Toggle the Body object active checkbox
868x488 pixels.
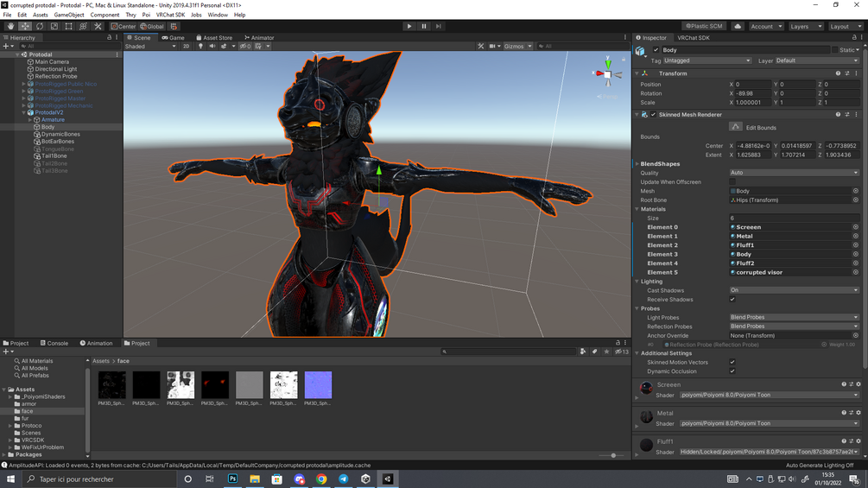click(x=656, y=50)
